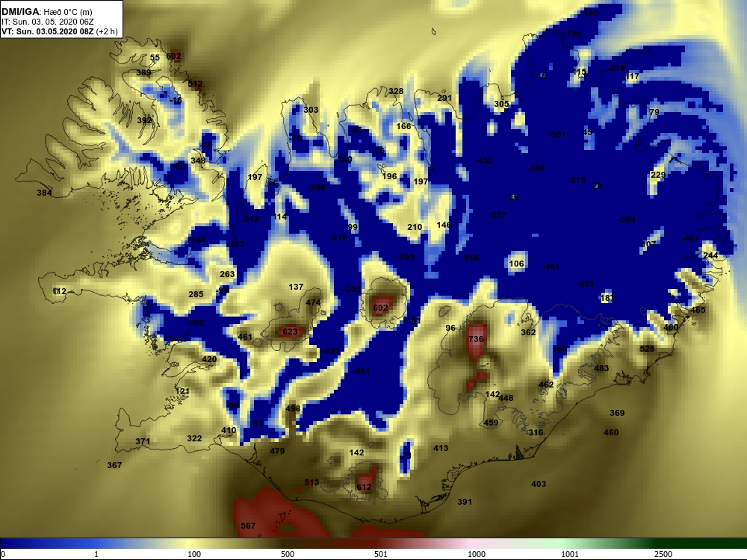Viewport: 747px width, 560px height.
Task: Click the 391 offshore value
Action: 465,502
